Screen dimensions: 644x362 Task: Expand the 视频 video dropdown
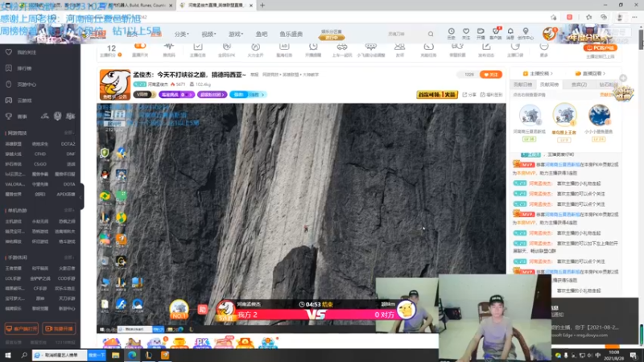coord(208,34)
